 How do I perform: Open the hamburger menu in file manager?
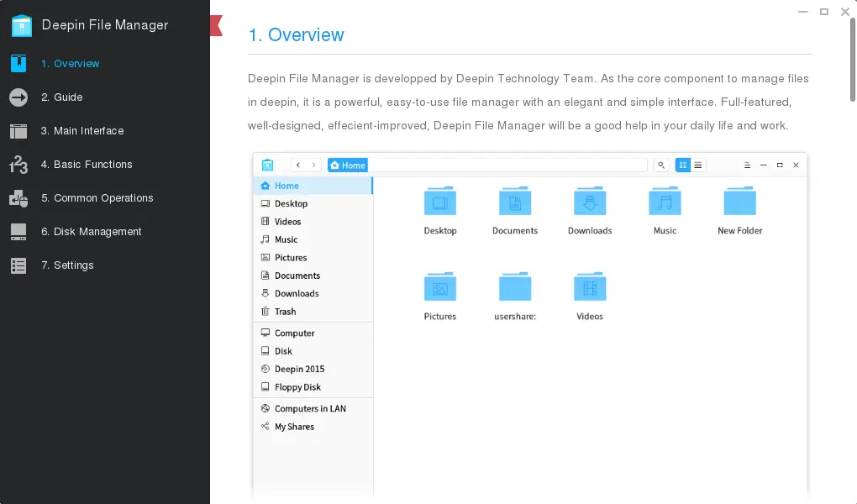[747, 165]
